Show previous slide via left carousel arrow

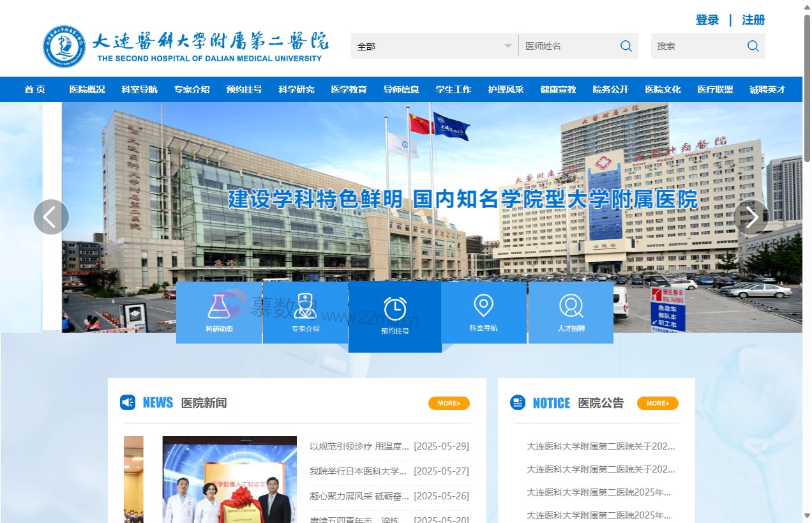click(51, 217)
